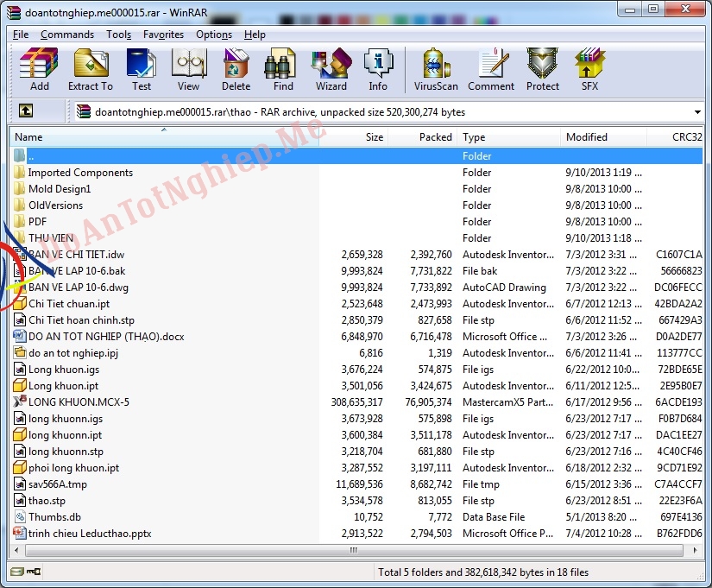Open the Comment tool
This screenshot has height=588, width=712.
[x=491, y=69]
